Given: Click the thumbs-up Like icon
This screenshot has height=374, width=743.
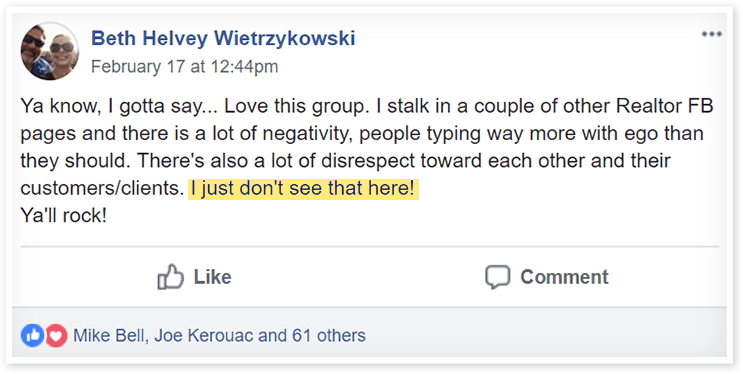Looking at the screenshot, I should point(170,277).
